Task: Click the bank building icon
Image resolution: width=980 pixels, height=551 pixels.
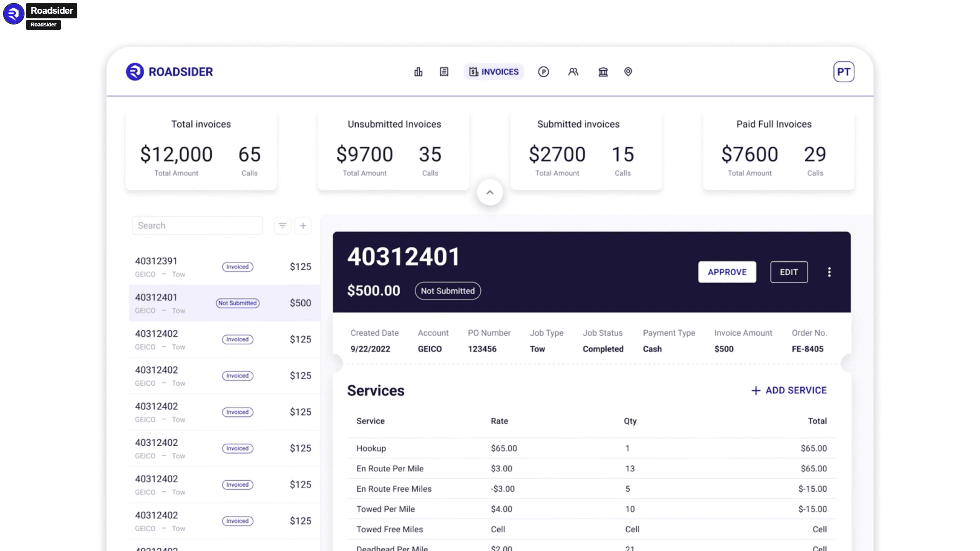Action: coord(603,72)
